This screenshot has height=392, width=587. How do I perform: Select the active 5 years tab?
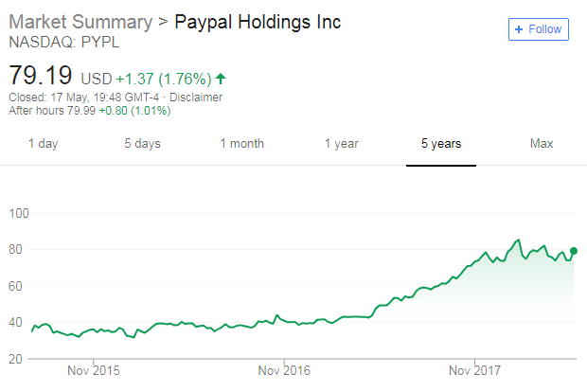pos(441,144)
